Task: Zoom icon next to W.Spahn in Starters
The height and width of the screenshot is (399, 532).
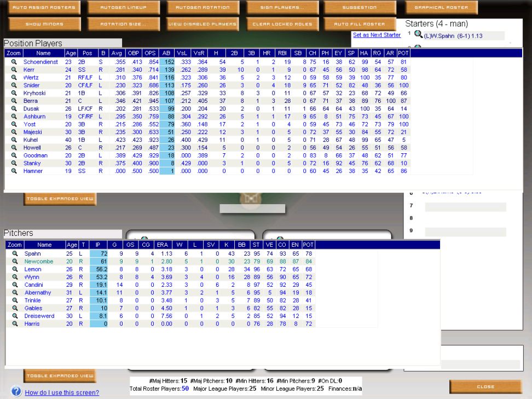Action: [x=418, y=34]
